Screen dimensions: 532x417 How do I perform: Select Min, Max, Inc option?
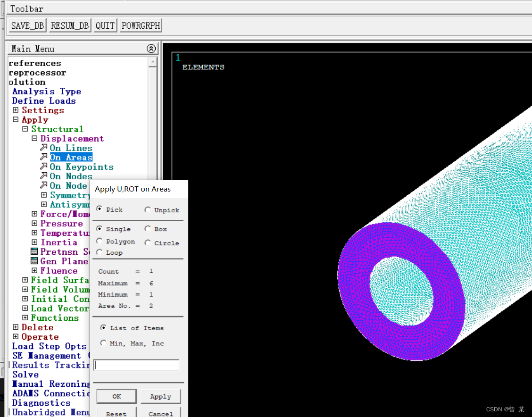point(103,343)
